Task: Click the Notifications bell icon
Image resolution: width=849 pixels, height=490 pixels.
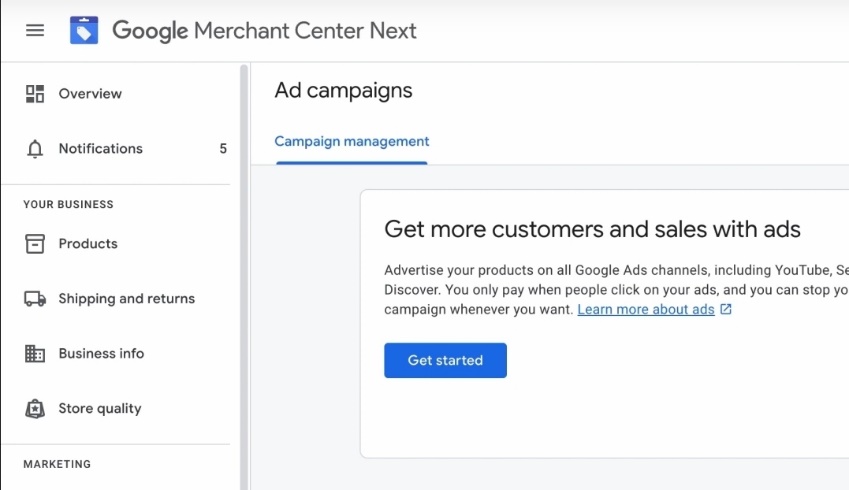Action: tap(35, 149)
